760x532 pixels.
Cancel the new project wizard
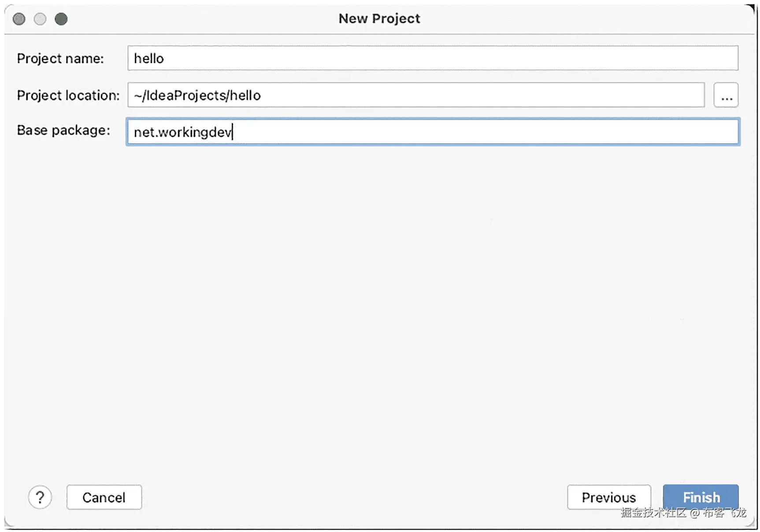[x=104, y=497]
